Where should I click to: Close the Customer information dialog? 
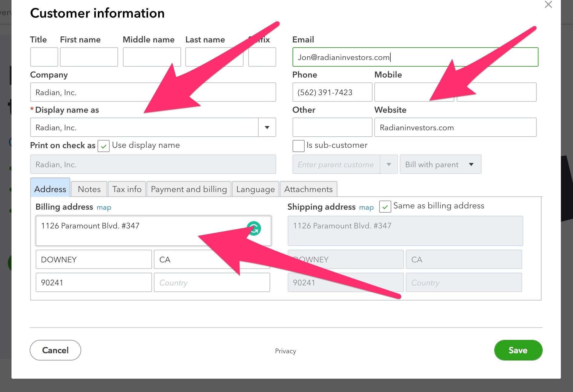(548, 5)
